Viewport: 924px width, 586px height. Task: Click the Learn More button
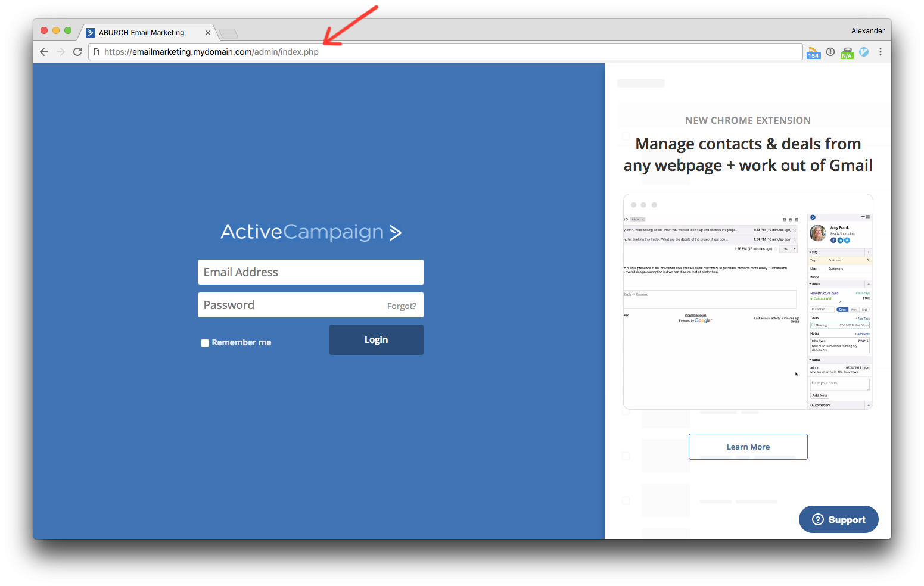748,447
